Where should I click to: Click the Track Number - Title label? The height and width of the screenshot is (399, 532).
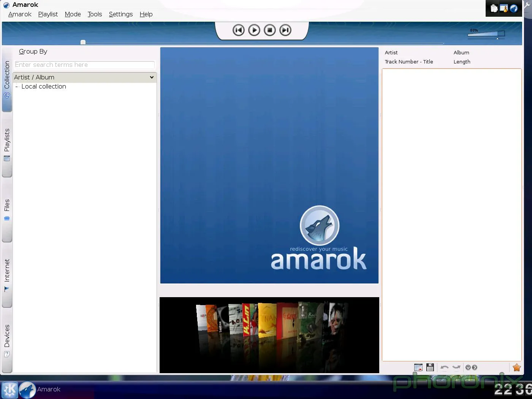[409, 62]
